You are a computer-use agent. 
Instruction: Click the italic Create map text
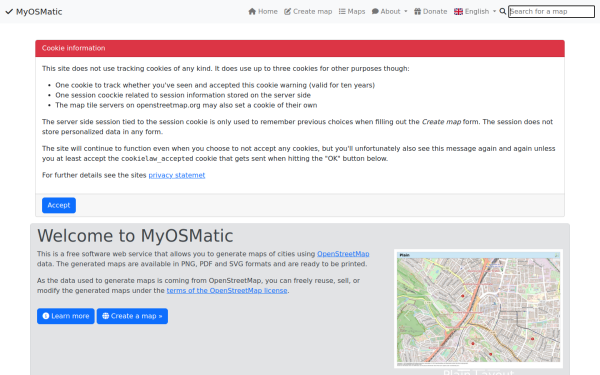pos(442,122)
